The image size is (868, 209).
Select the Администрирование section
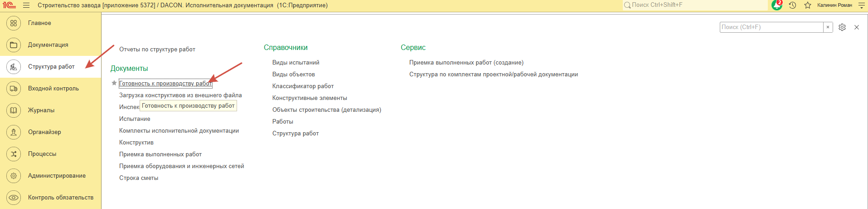57,176
